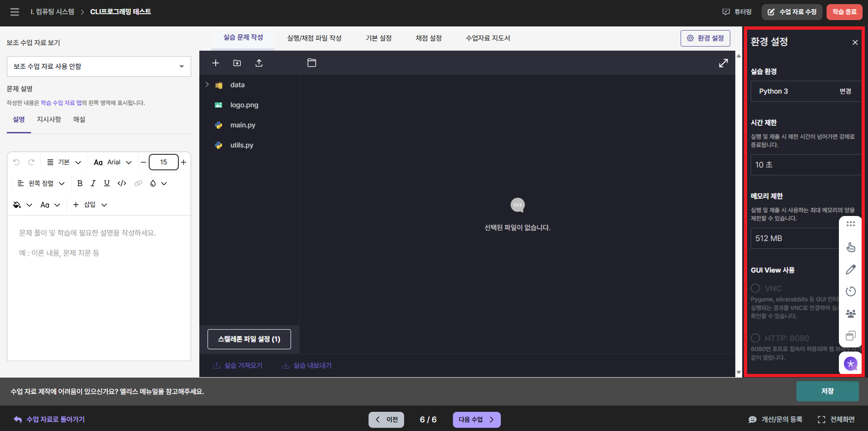The image size is (868, 431).
Task: Open the 지시사항 tab
Action: 49,119
